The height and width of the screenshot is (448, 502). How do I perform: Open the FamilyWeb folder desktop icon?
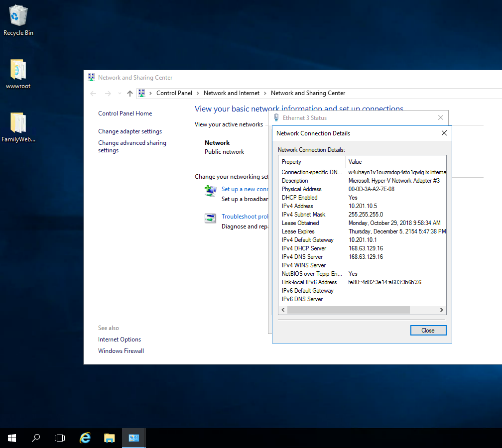point(18,123)
